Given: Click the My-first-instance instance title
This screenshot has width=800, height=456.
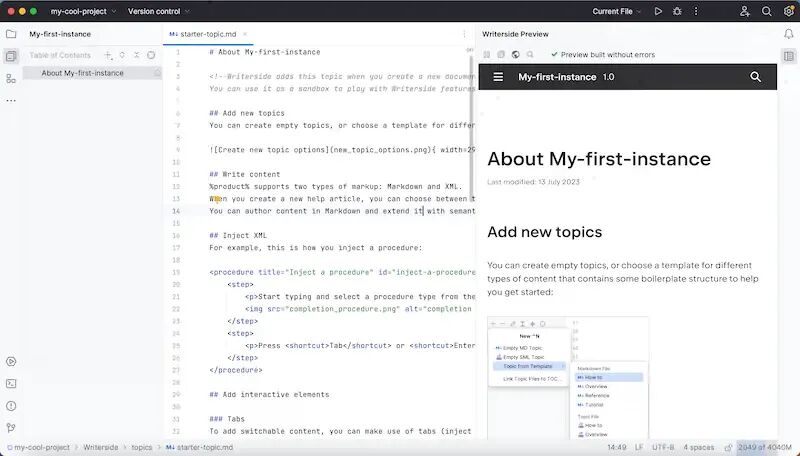Looking at the screenshot, I should point(60,34).
